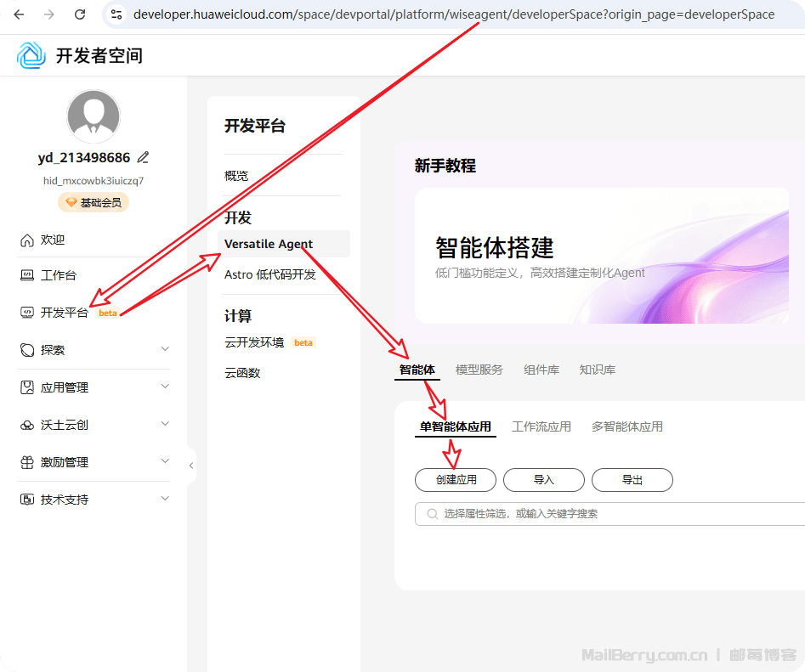Image resolution: width=805 pixels, height=672 pixels.
Task: Click the 导入 button
Action: point(543,480)
